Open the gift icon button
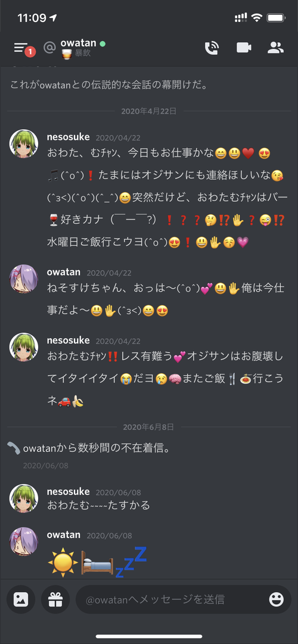This screenshot has height=644, width=298. pyautogui.click(x=55, y=599)
